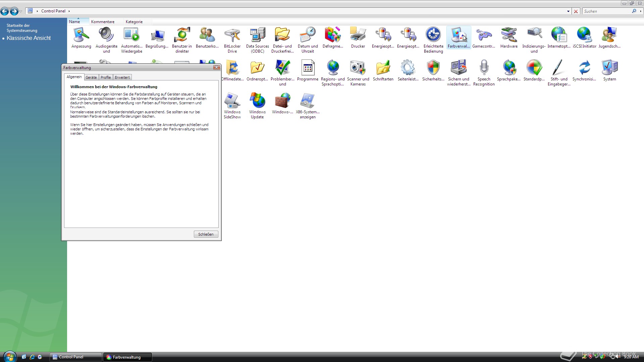Open Sprachpakete icon
The height and width of the screenshot is (362, 644).
coord(509,70)
